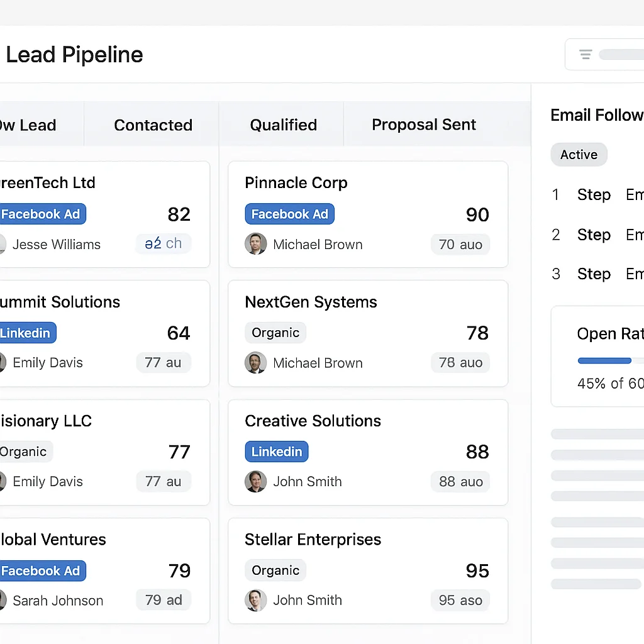Select Step 2 in email sequence
Screen dimensions: 644x644
(597, 235)
